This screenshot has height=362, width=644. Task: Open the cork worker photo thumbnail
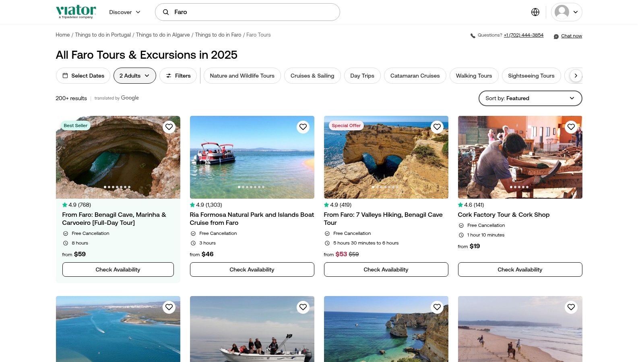pyautogui.click(x=520, y=157)
